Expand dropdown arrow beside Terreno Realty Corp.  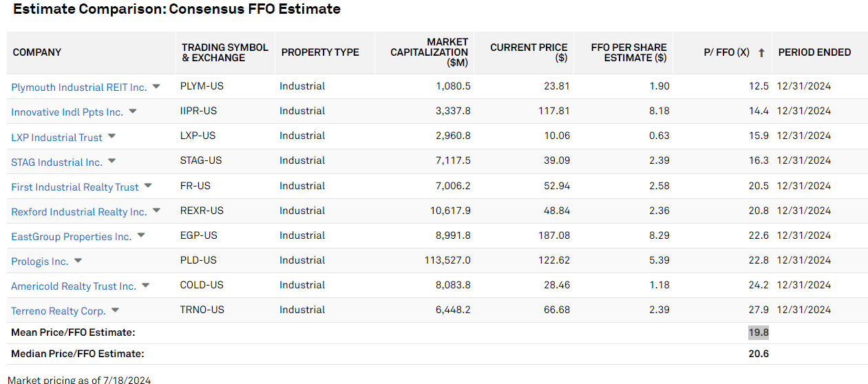point(115,310)
